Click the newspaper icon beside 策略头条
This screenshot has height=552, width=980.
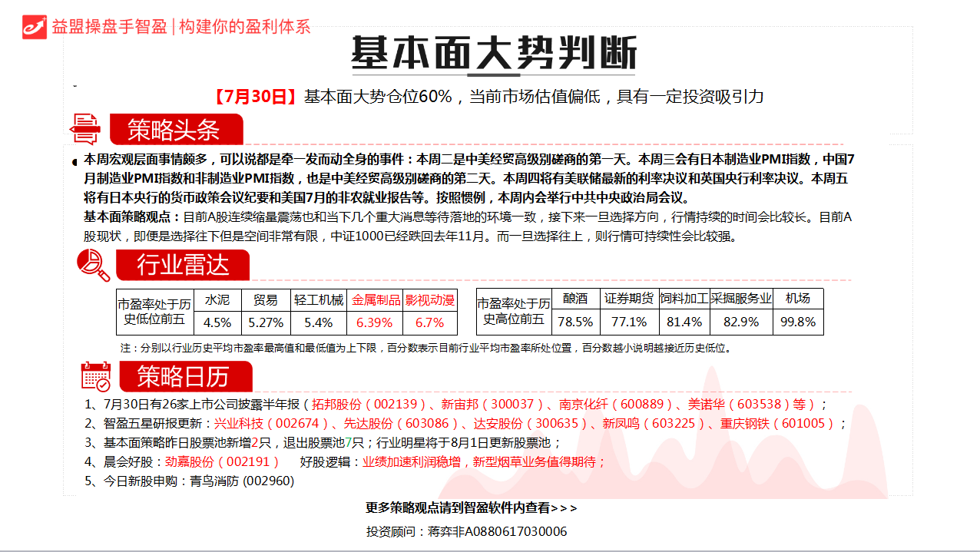coord(84,129)
